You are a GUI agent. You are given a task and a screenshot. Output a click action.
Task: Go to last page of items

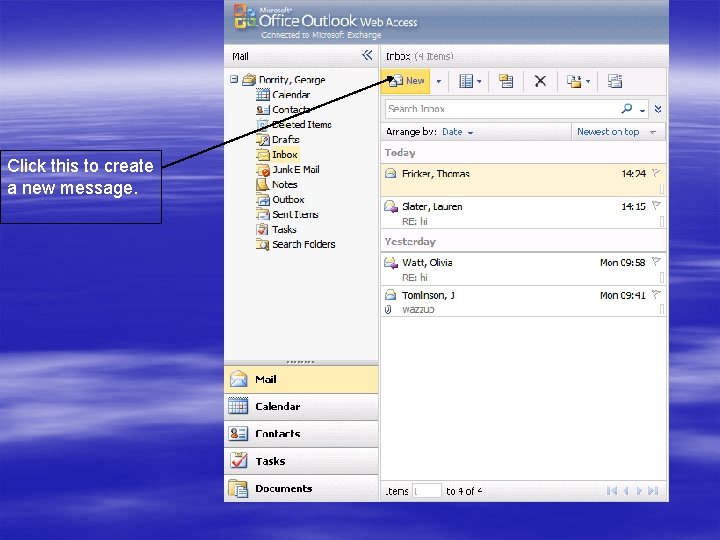click(653, 491)
